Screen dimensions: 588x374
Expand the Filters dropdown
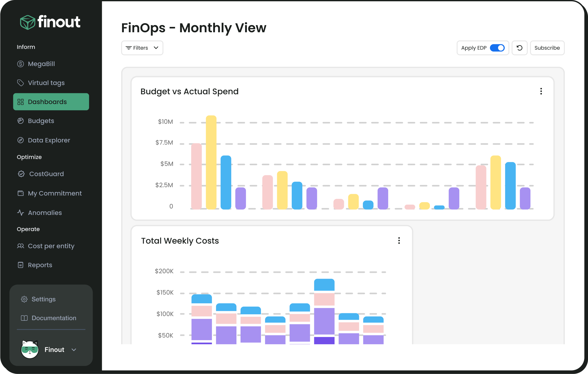[x=142, y=48]
